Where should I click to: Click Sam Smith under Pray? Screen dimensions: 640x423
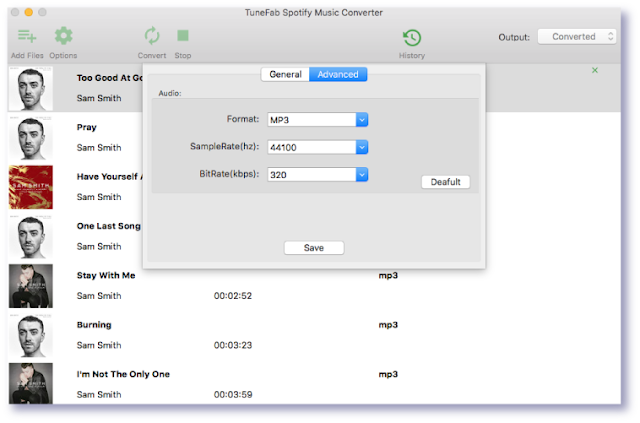point(99,147)
